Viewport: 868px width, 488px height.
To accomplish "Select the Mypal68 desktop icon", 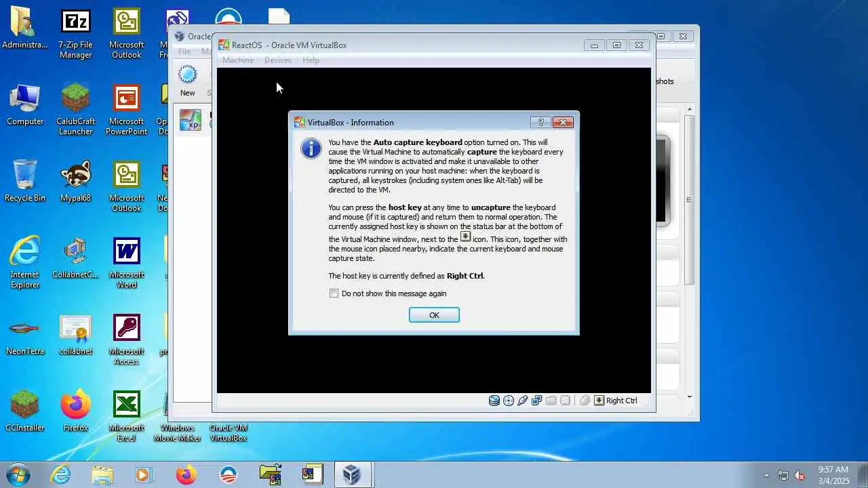I will pyautogui.click(x=75, y=182).
